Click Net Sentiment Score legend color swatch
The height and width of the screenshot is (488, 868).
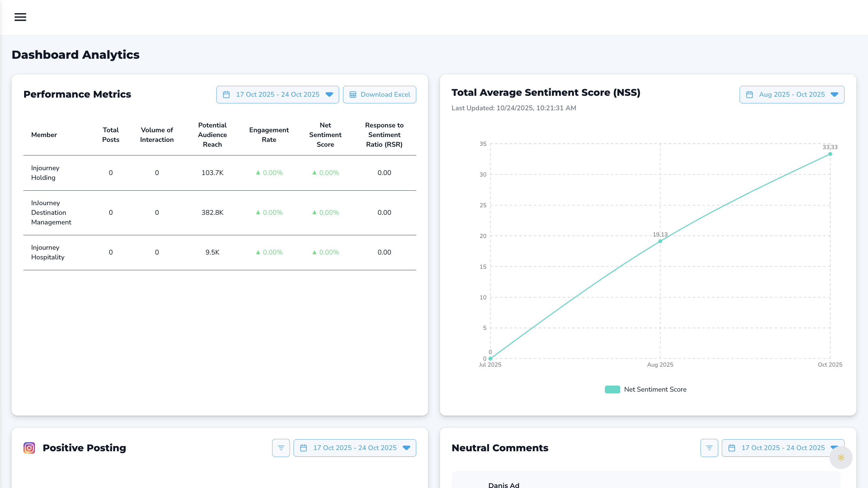click(612, 389)
